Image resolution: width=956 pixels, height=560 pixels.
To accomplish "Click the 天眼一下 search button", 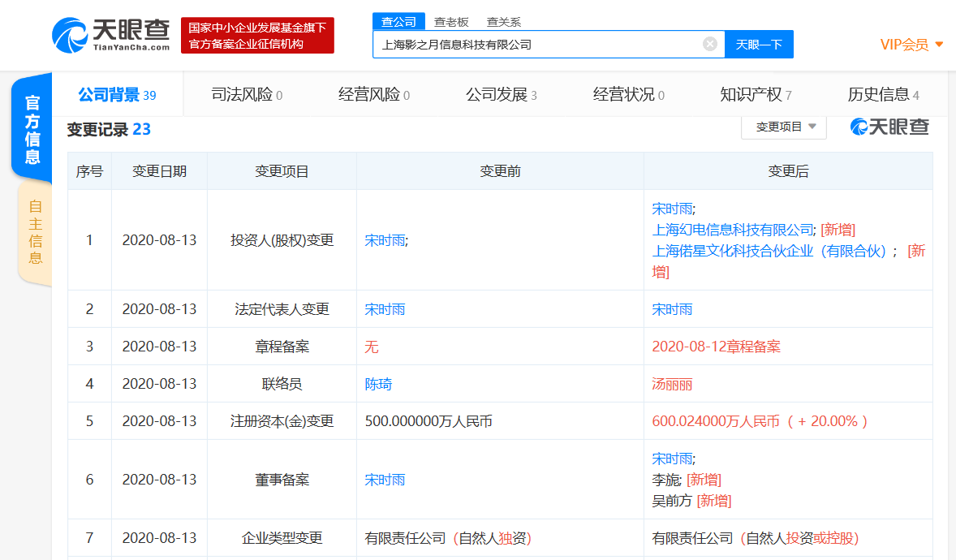I will (x=759, y=45).
